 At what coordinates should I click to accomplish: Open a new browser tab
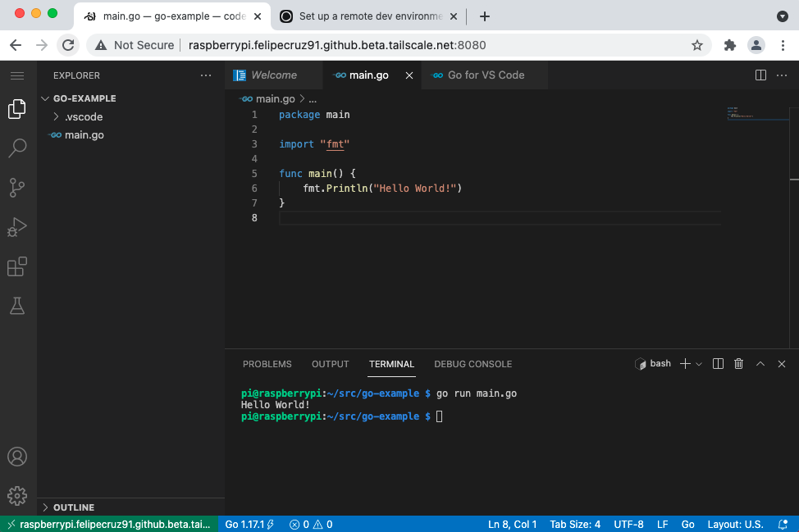(485, 16)
